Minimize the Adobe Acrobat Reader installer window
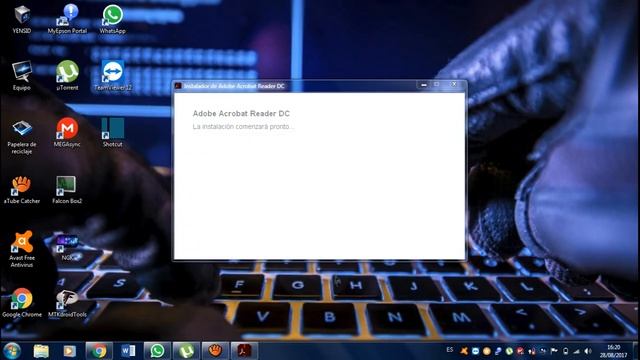Viewport: 640px width, 360px height. coord(424,84)
